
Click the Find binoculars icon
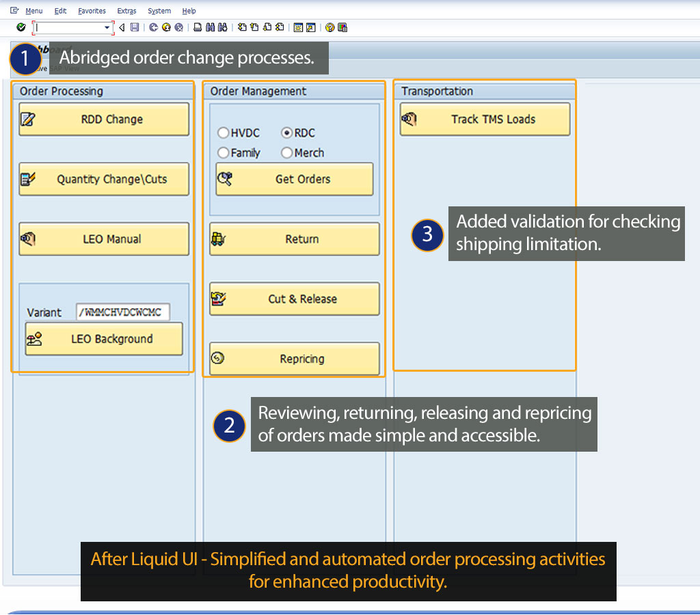click(x=210, y=27)
